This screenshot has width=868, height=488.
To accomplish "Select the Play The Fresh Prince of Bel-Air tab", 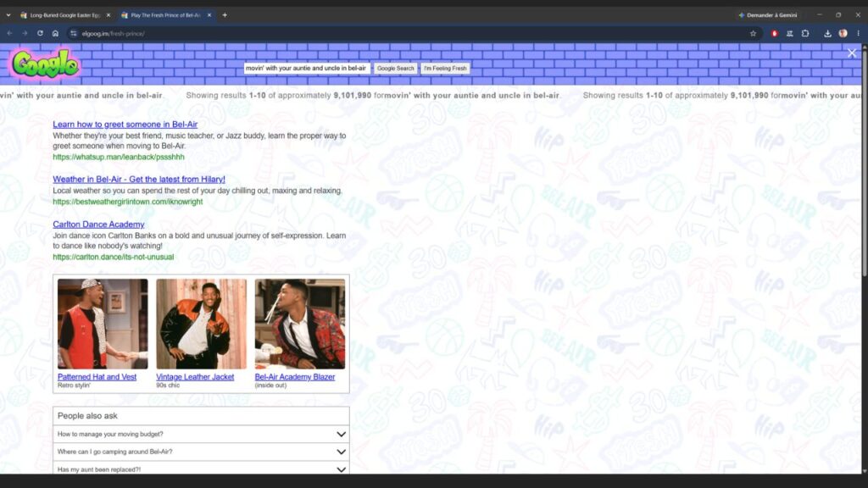I will pos(166,15).
